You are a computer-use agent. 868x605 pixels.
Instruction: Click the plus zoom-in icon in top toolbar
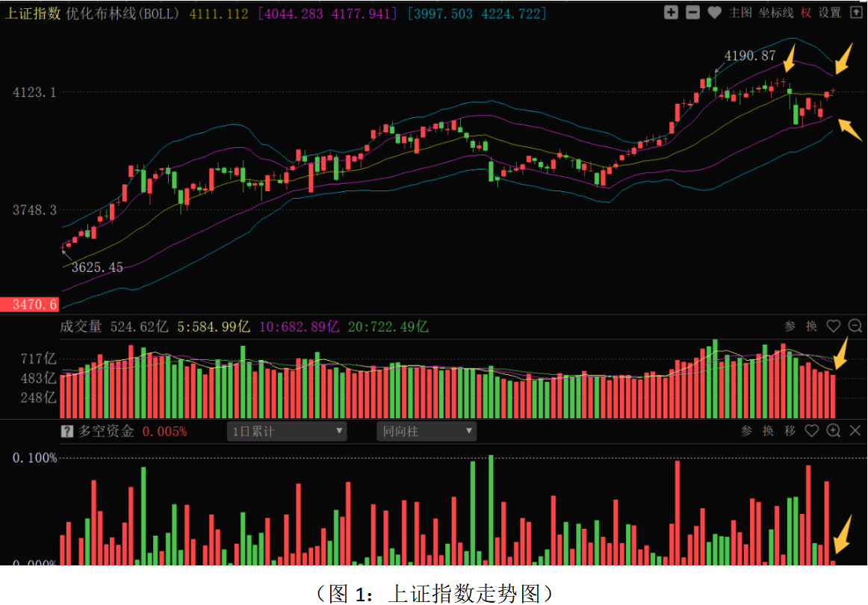pos(671,13)
